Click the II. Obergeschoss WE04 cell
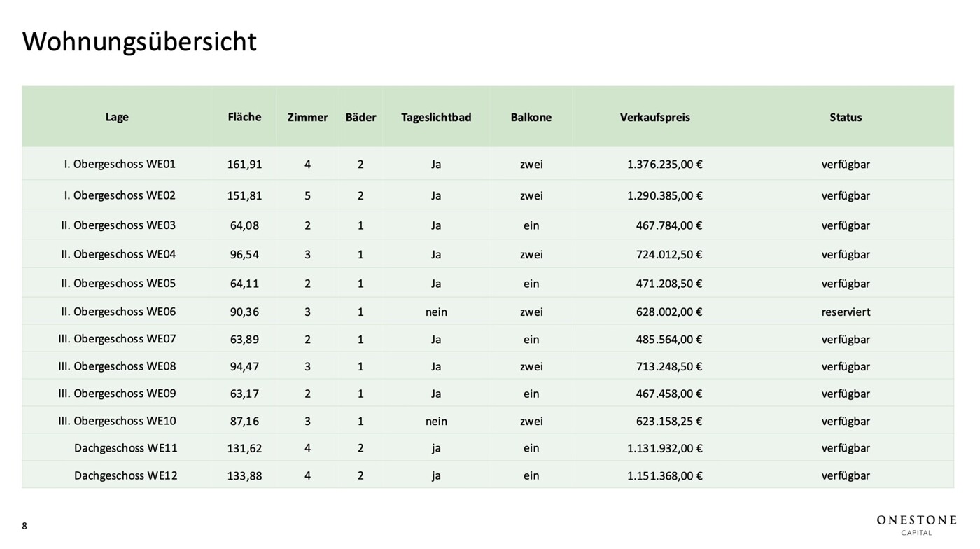Screen dimensions: 980x549 (118, 254)
